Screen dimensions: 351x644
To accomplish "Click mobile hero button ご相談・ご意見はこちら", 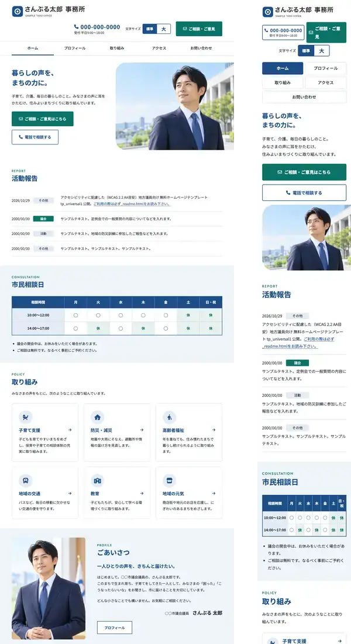I will tap(304, 172).
